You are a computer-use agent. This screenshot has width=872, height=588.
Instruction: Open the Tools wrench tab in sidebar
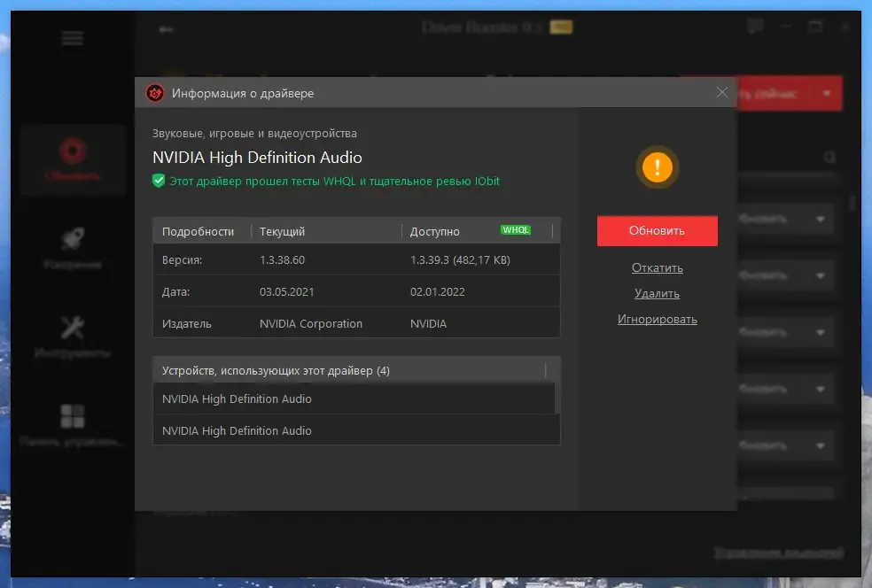click(x=73, y=337)
